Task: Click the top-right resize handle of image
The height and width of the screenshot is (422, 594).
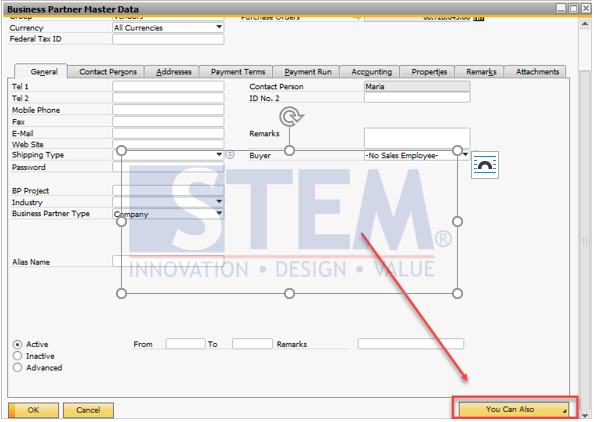Action: (457, 150)
